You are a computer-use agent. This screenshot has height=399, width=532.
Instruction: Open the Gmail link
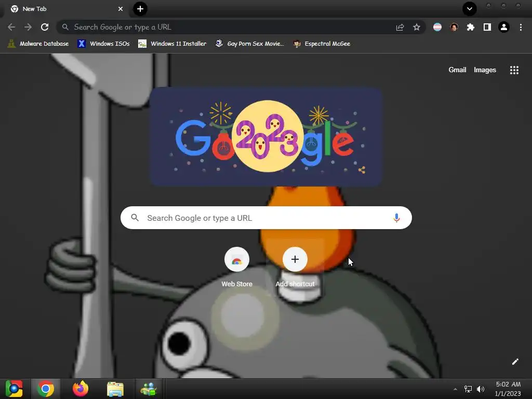coord(457,70)
